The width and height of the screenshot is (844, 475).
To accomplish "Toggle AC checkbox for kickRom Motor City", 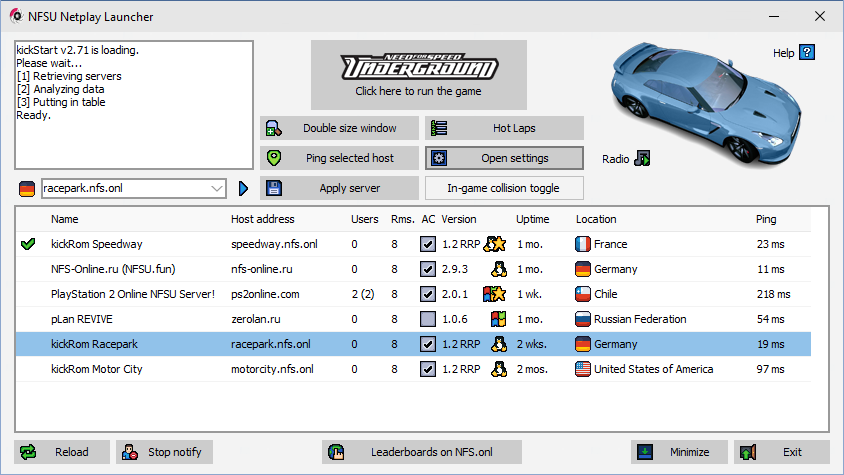I will pos(427,369).
